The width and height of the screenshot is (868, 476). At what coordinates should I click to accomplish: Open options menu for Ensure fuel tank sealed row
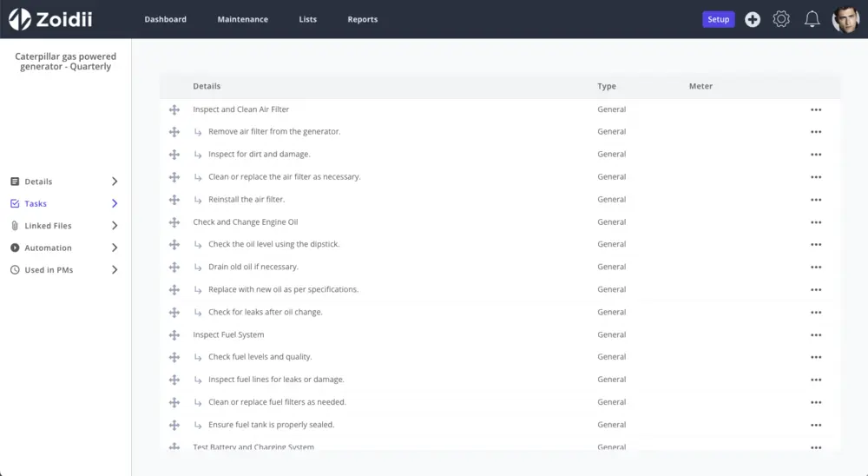coord(816,425)
